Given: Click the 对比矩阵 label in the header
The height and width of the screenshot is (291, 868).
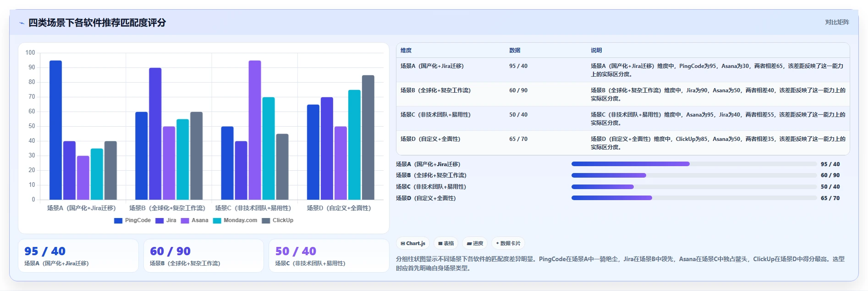Looking at the screenshot, I should click(837, 22).
